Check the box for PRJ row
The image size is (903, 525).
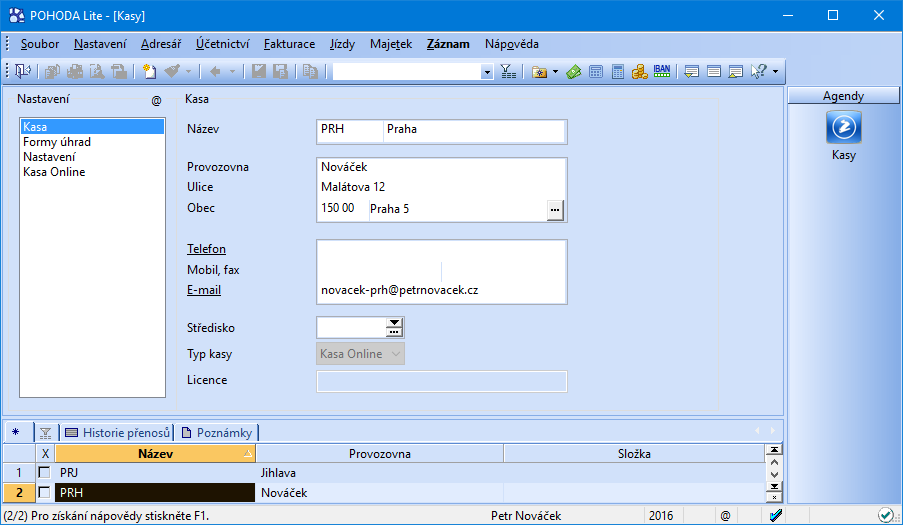pos(44,473)
